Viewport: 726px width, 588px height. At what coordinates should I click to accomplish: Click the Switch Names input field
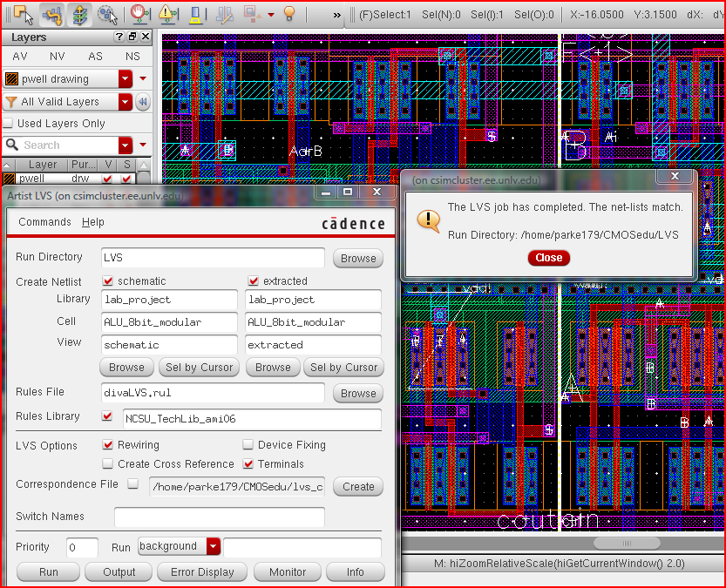(219, 517)
